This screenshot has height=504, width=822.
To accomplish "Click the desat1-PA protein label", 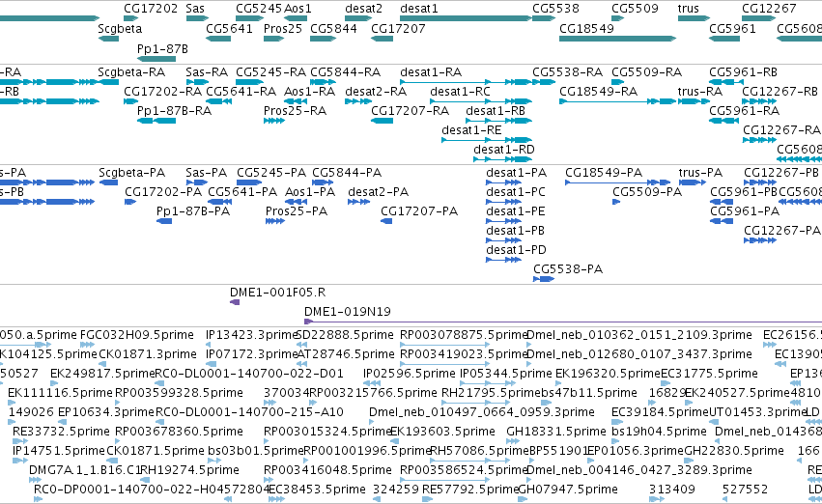I will click(516, 173).
